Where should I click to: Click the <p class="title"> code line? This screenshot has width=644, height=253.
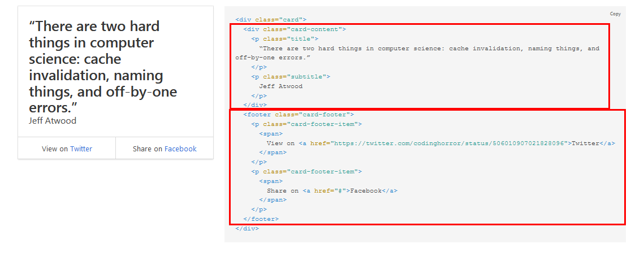coord(284,39)
